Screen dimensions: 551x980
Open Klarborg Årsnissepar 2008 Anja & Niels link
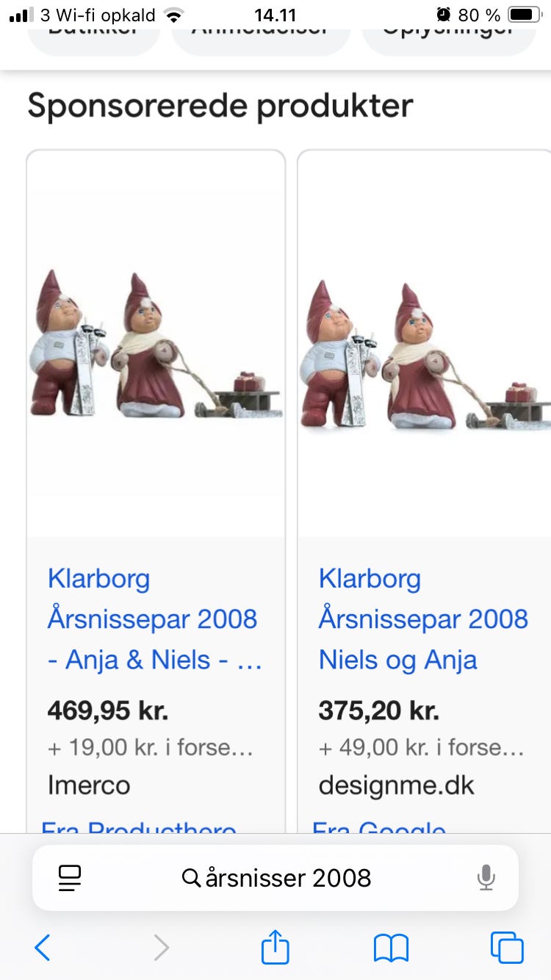155,619
